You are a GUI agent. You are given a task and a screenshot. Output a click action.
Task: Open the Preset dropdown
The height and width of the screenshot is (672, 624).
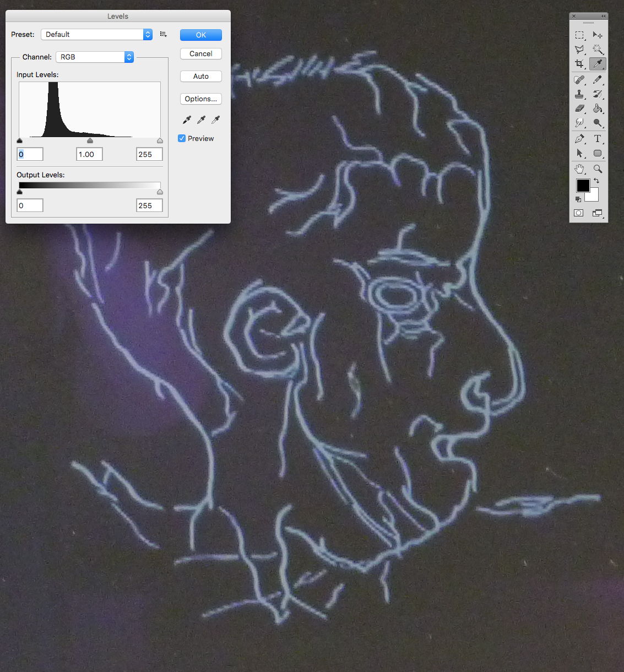coord(96,34)
